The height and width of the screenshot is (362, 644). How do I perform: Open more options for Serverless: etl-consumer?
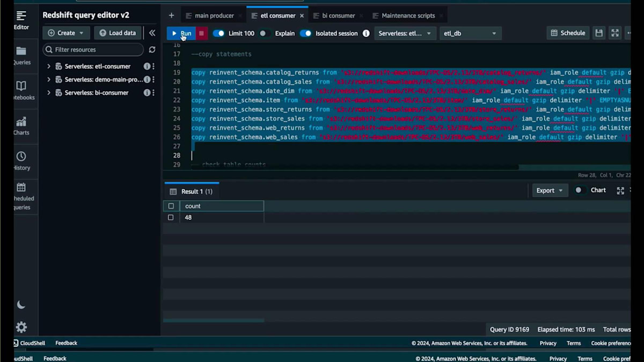click(153, 67)
